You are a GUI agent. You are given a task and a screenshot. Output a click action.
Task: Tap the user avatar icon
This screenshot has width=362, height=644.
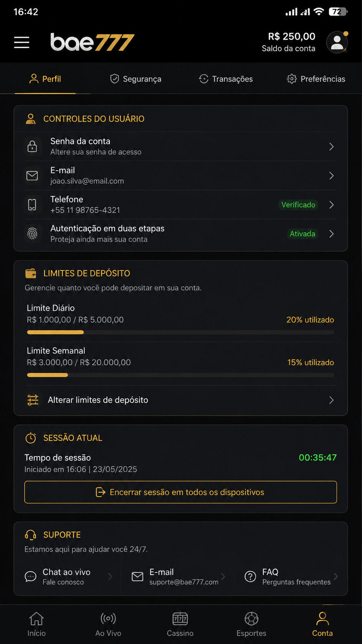[x=337, y=42]
